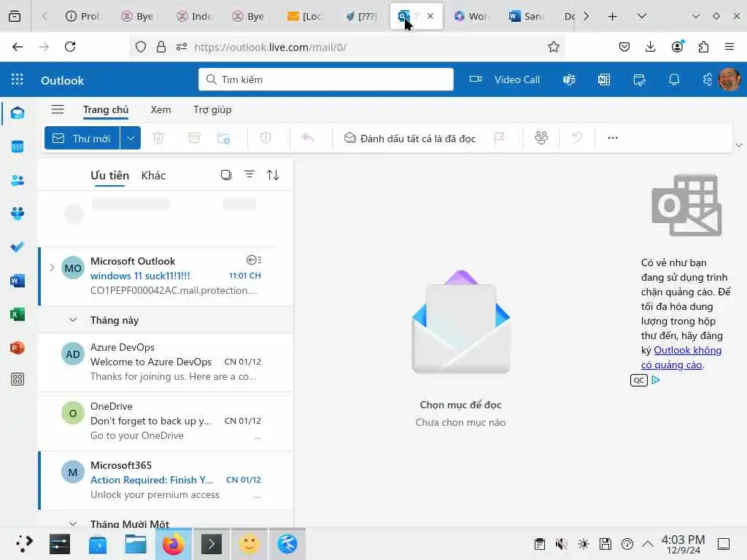Image resolution: width=747 pixels, height=560 pixels.
Task: Switch to Xem ribbon tab
Action: [161, 109]
